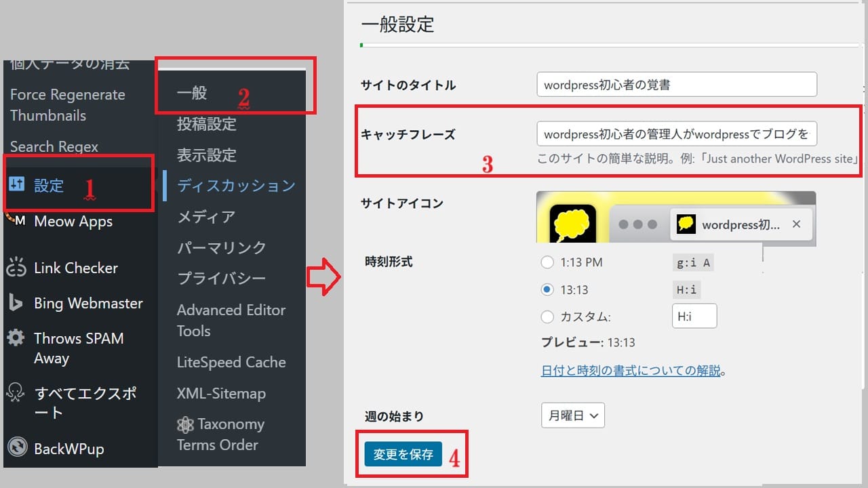Choose the カスタム time format radio
This screenshot has height=488, width=868.
point(547,317)
